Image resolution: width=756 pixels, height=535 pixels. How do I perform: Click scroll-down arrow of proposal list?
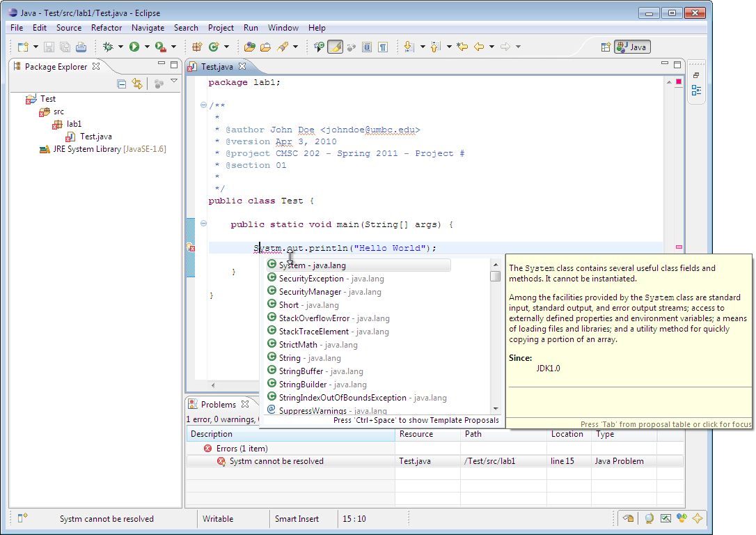pyautogui.click(x=496, y=409)
